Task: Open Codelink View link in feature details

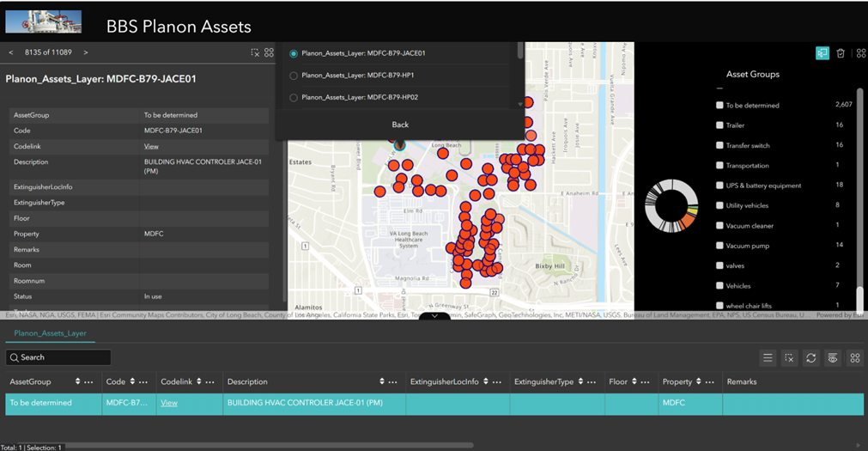Action: pos(151,146)
